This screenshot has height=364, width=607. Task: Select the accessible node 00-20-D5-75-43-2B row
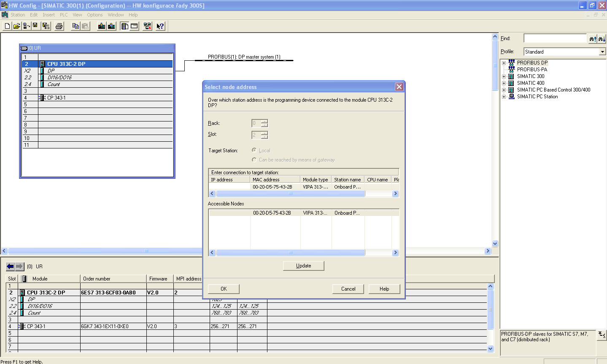[304, 213]
